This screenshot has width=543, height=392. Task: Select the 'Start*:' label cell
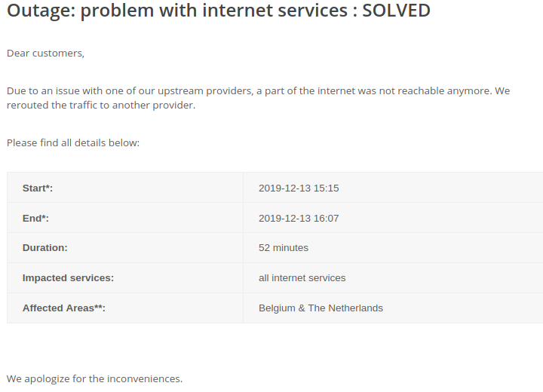click(x=38, y=188)
